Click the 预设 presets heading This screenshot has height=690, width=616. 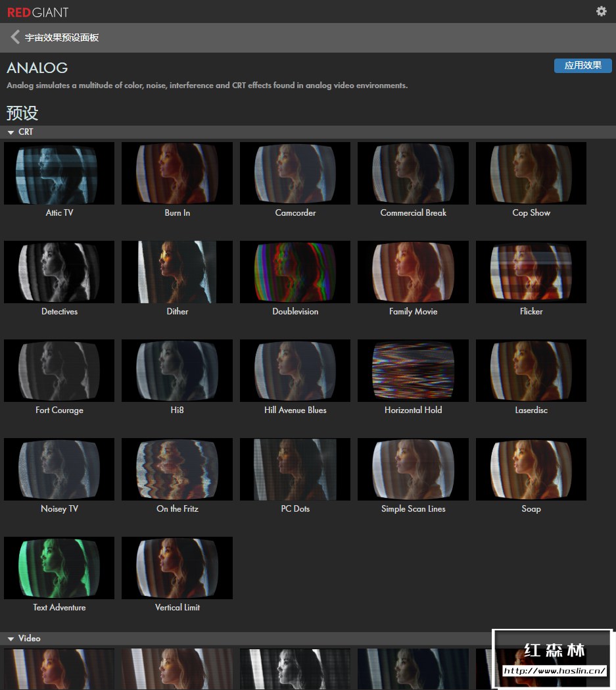22,113
